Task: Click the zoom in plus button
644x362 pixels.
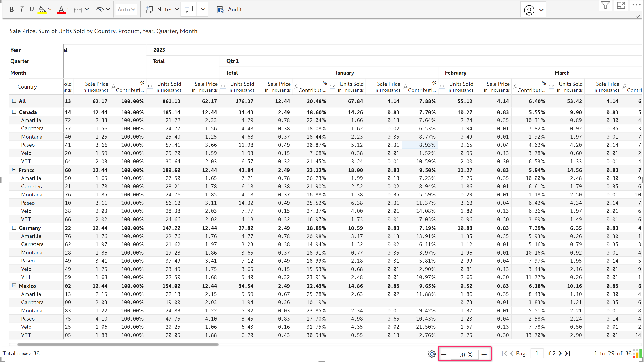Action: (x=484, y=354)
